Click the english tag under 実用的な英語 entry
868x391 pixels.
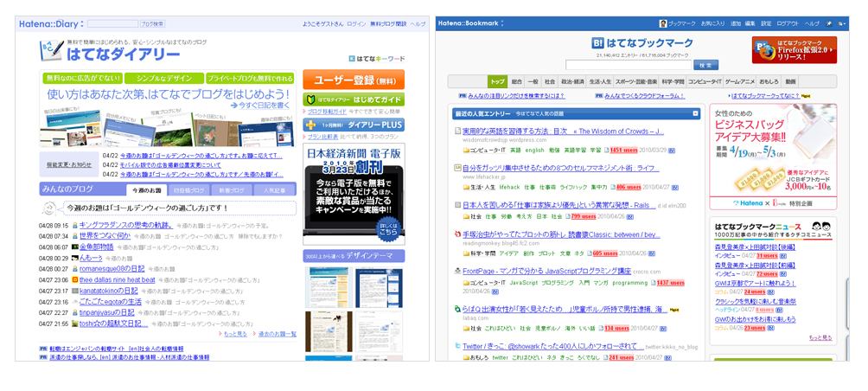click(535, 151)
